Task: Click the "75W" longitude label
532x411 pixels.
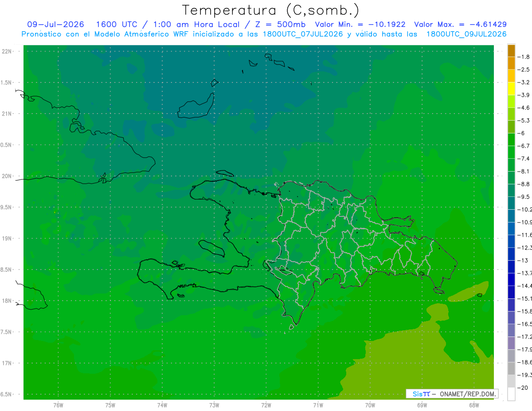Action: 110,405
